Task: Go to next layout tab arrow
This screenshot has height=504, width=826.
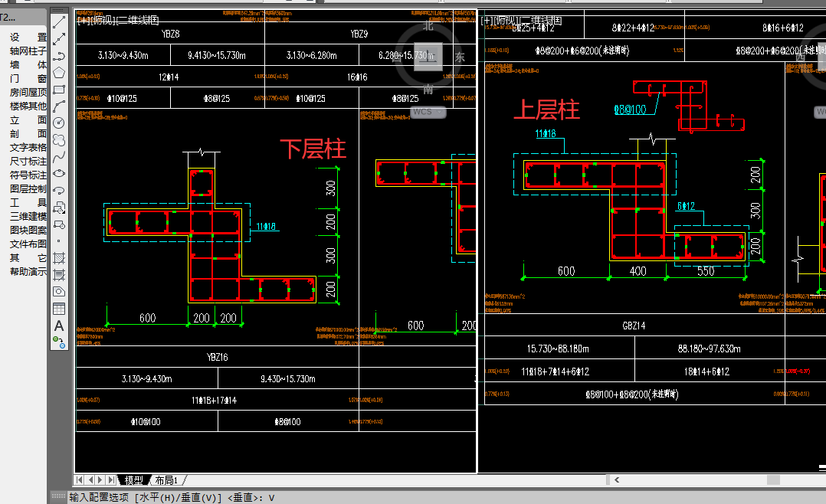Action: (x=100, y=479)
